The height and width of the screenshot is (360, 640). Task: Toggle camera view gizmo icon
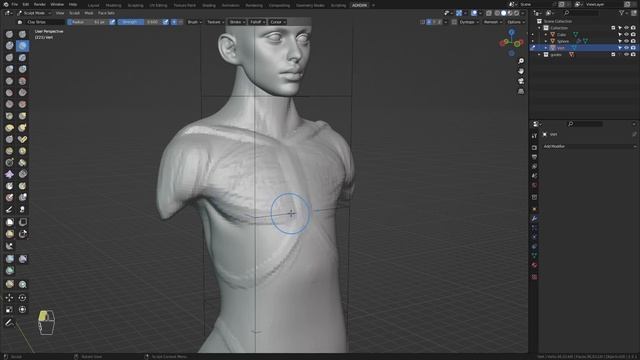(521, 81)
